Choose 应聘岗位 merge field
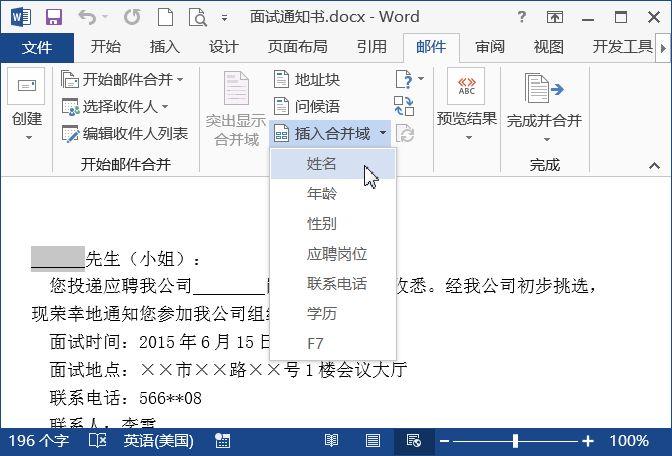 (x=333, y=254)
